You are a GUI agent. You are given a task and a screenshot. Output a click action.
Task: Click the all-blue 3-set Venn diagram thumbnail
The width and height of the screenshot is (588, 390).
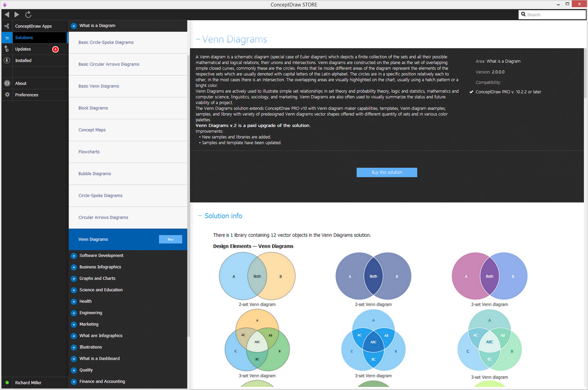(373, 340)
